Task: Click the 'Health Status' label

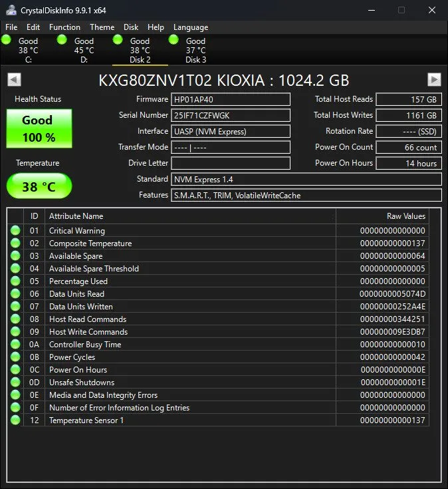Action: (38, 99)
